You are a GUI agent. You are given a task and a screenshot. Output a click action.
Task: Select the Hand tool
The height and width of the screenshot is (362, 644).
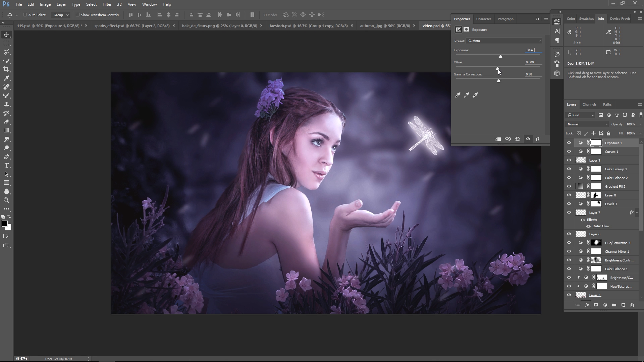pyautogui.click(x=6, y=191)
